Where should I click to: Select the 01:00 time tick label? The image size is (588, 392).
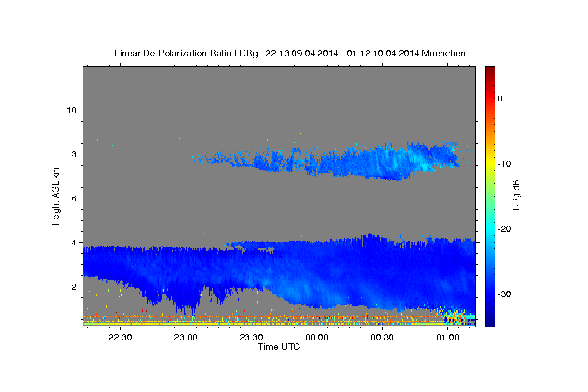[448, 337]
